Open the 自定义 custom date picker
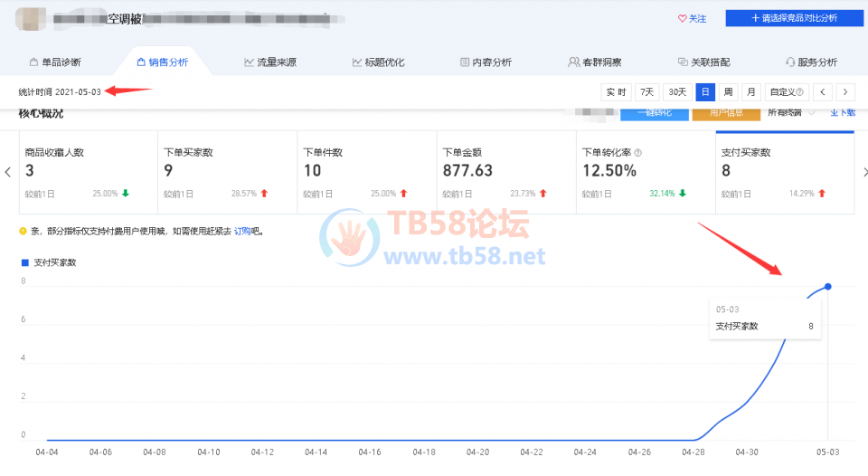 click(x=786, y=92)
